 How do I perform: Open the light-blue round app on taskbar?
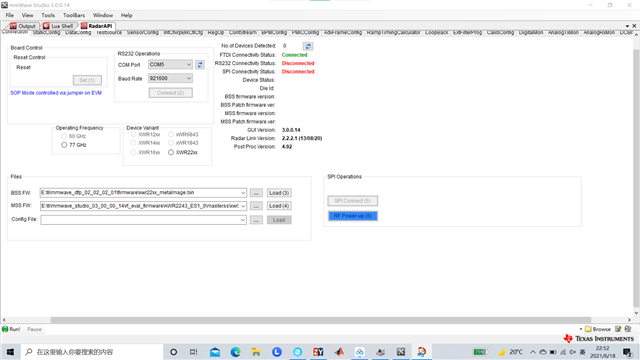(298, 352)
